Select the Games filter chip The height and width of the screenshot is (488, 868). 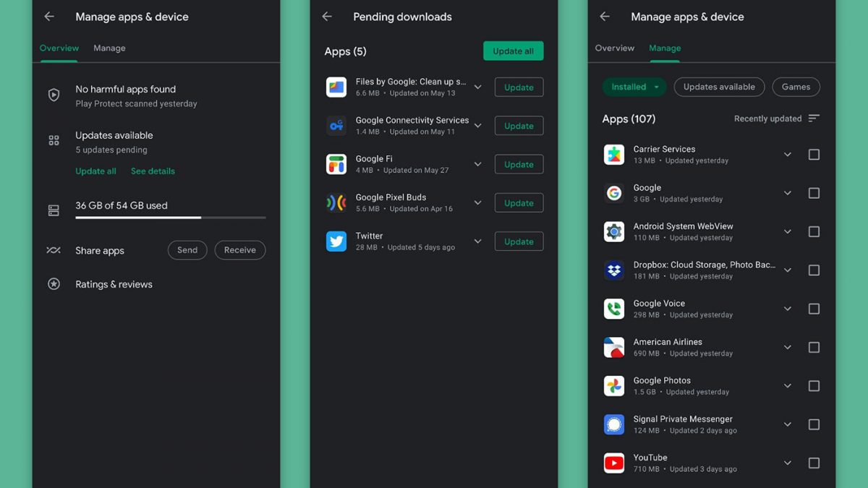tap(796, 87)
